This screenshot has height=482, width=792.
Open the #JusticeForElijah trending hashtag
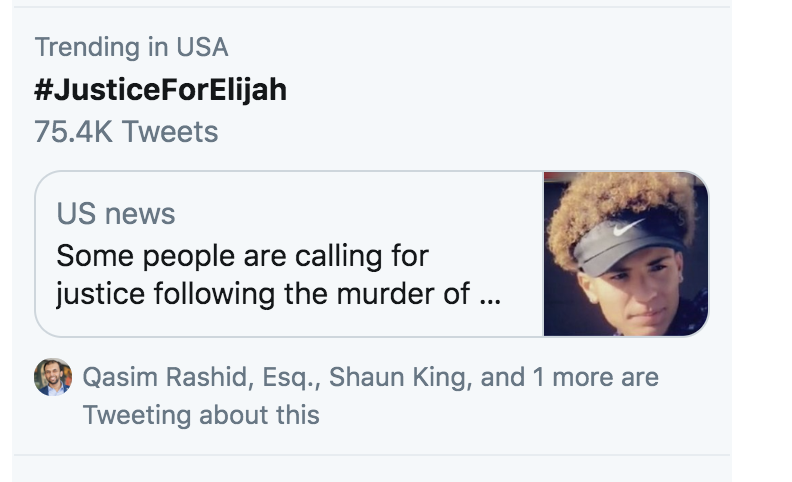click(x=160, y=90)
